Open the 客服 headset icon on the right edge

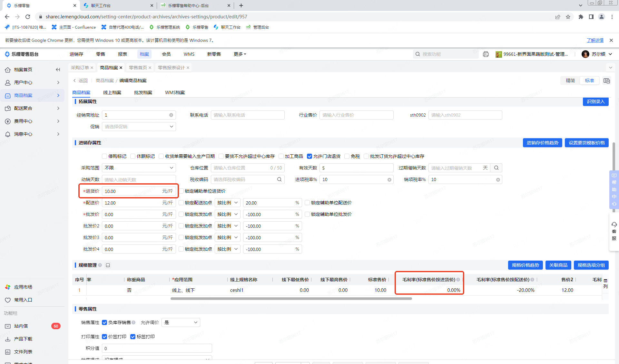(614, 225)
